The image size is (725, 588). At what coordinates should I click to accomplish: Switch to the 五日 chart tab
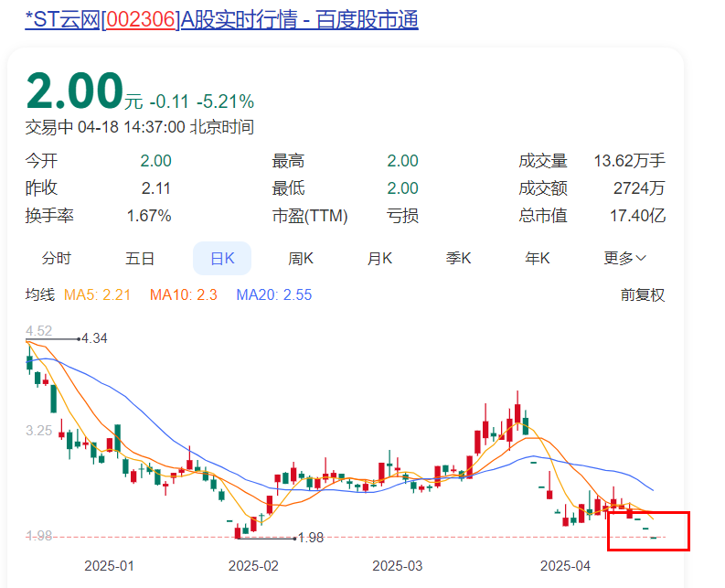(x=140, y=258)
